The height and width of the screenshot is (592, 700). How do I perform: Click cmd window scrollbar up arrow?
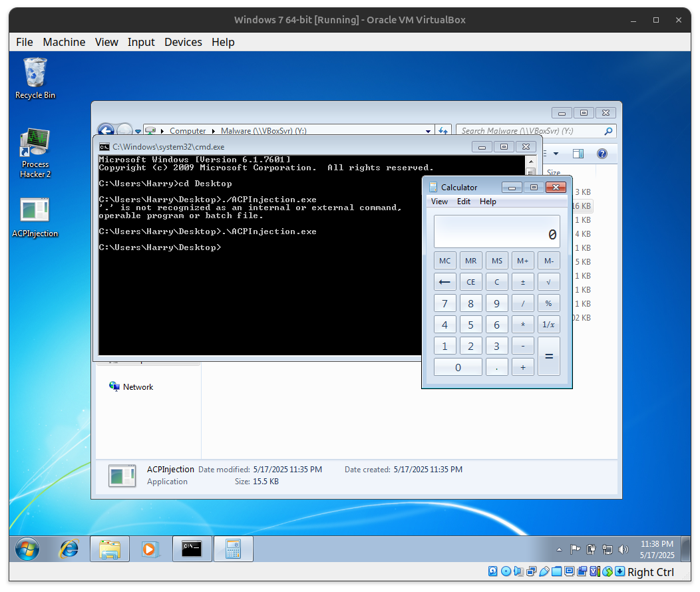531,161
